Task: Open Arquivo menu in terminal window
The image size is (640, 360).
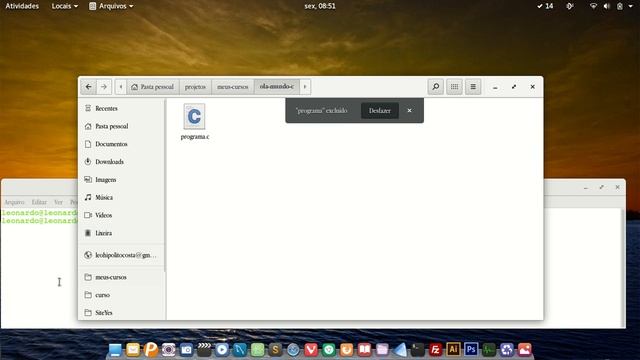Action: coord(14,202)
